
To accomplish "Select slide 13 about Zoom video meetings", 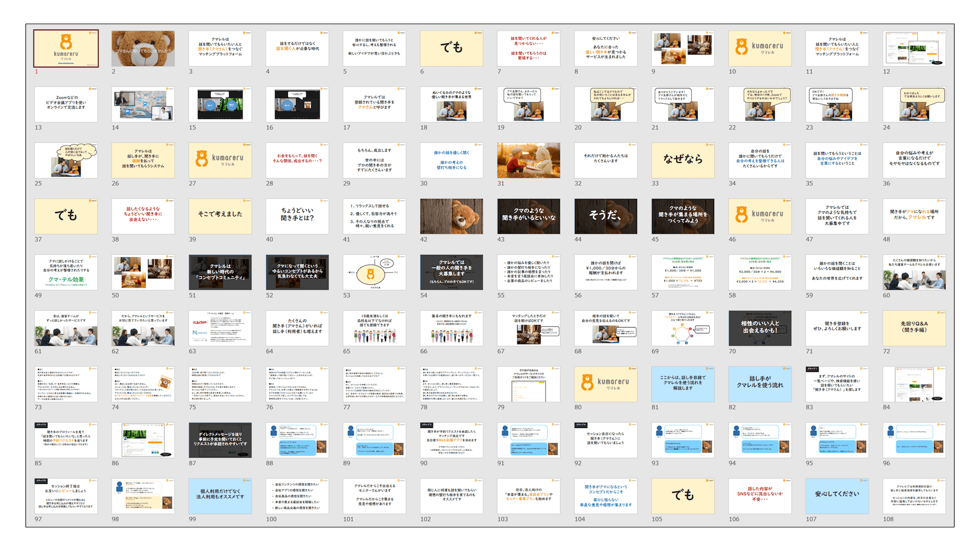I will point(66,104).
